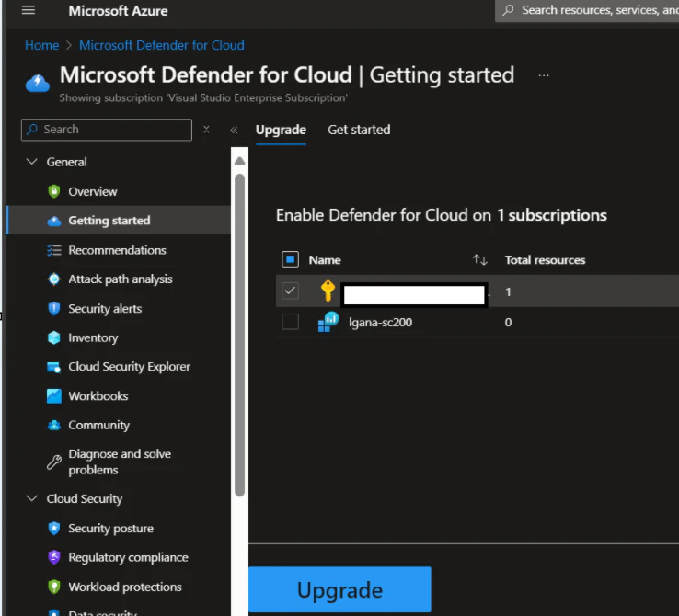Toggle the select-all checkbox in header
The height and width of the screenshot is (616, 679).
[x=290, y=259]
